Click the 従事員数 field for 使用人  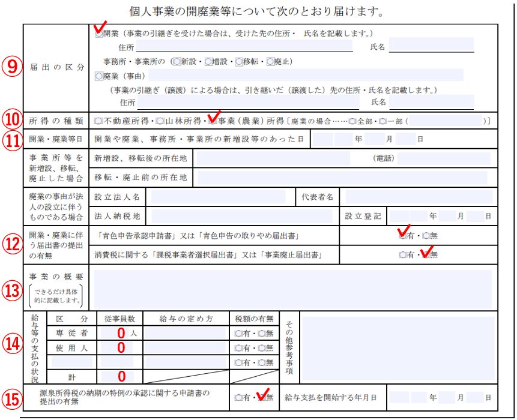pos(116,348)
